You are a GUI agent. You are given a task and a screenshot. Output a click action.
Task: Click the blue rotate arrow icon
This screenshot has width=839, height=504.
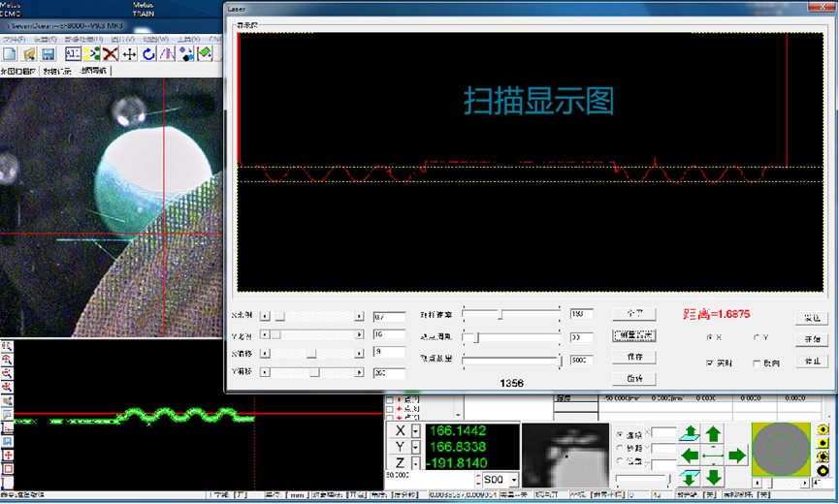[148, 54]
